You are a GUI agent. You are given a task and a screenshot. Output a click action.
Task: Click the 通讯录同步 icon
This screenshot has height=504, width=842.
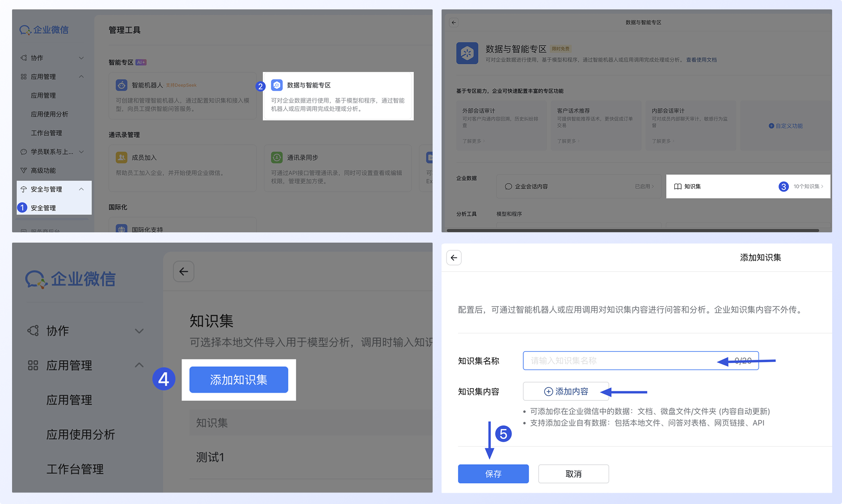[x=277, y=157]
